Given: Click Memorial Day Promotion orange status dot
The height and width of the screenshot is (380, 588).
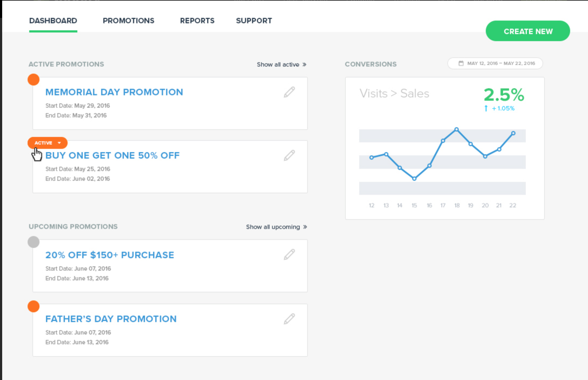Looking at the screenshot, I should (x=34, y=80).
